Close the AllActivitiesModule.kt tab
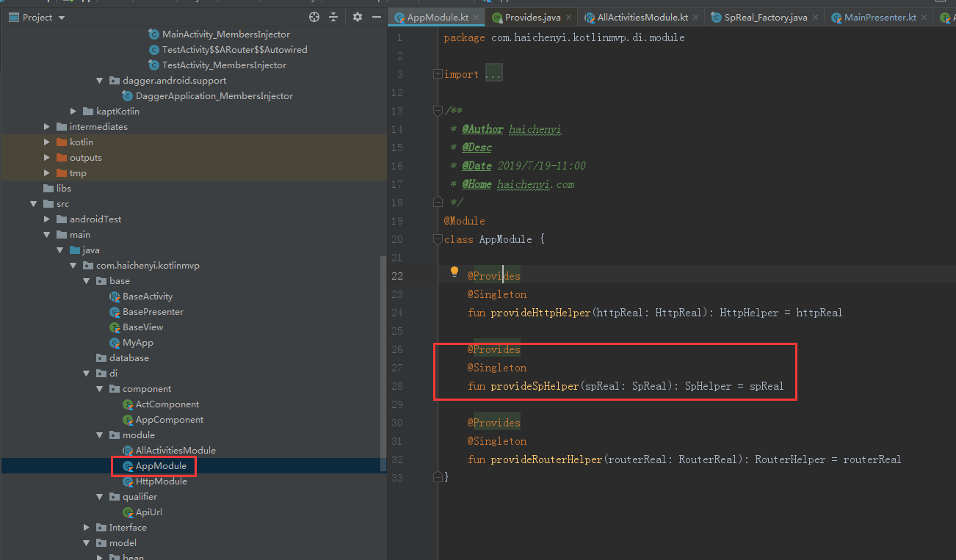 coord(695,17)
